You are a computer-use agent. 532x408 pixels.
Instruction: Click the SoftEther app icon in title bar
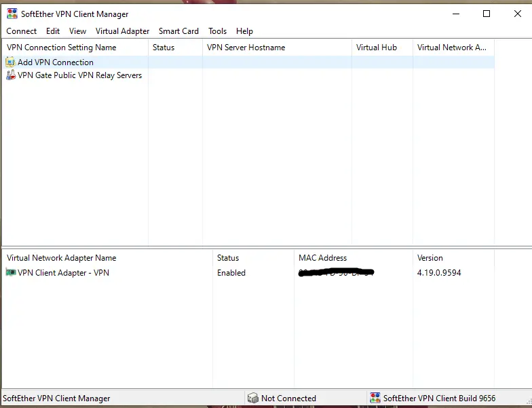pos(12,14)
